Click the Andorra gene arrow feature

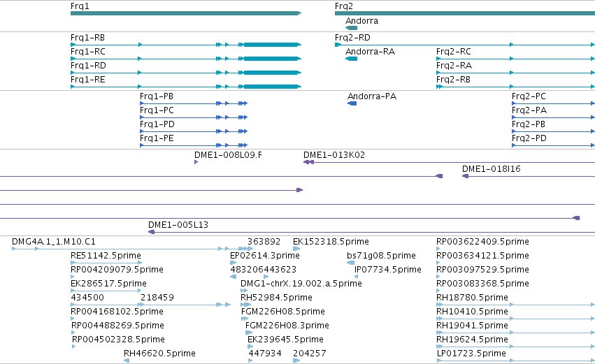[352, 28]
